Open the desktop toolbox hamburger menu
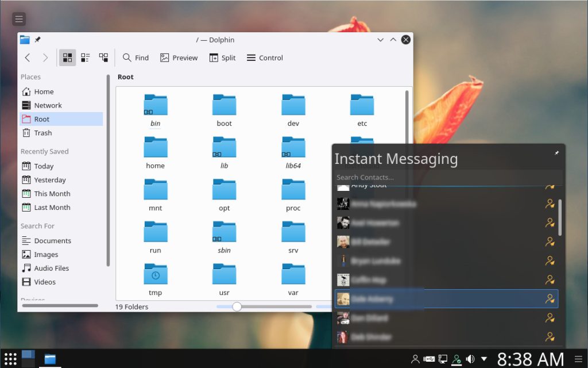Image resolution: width=588 pixels, height=368 pixels. (19, 19)
